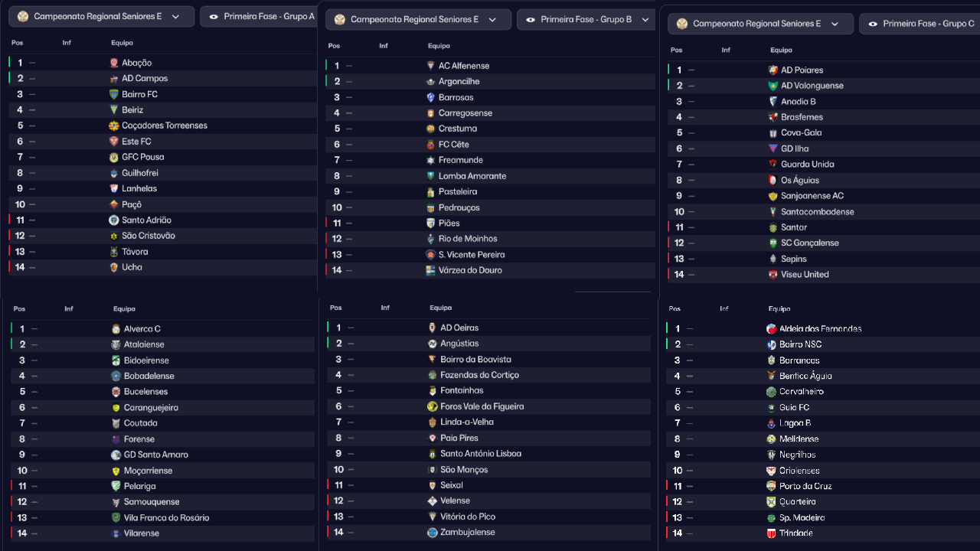Image resolution: width=980 pixels, height=551 pixels.
Task: Sort Grupo B table by Equipa header
Action: pyautogui.click(x=439, y=46)
